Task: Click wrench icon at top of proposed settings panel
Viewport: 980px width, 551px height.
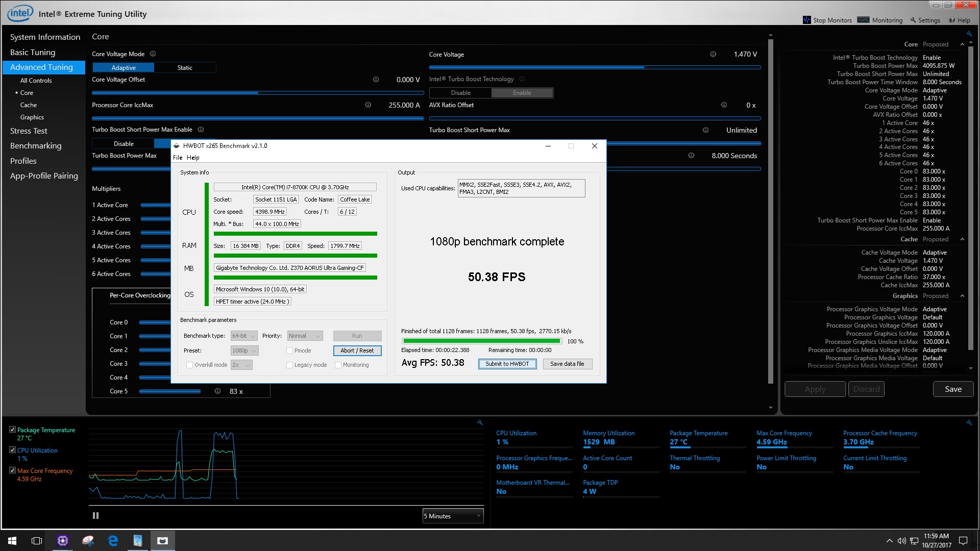Action: (x=969, y=34)
